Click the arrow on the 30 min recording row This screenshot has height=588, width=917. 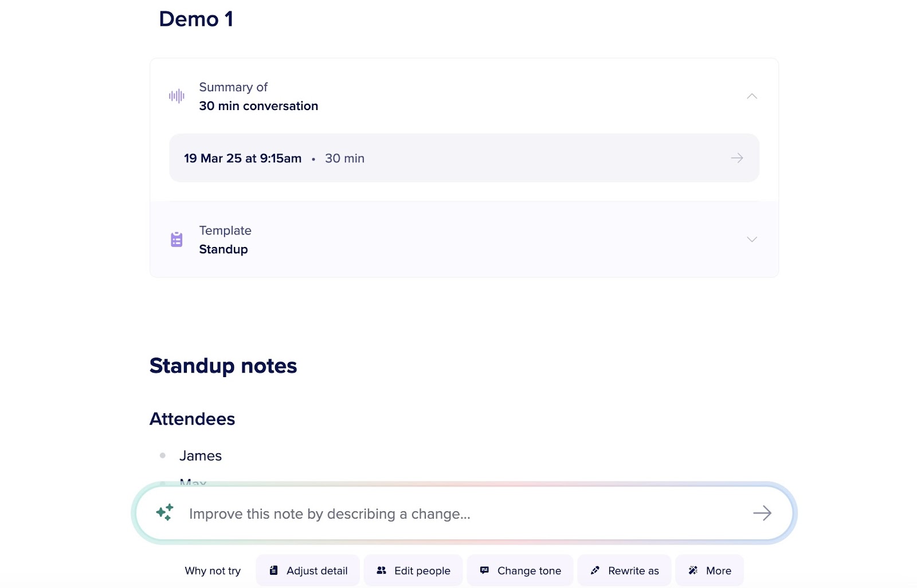(x=737, y=158)
